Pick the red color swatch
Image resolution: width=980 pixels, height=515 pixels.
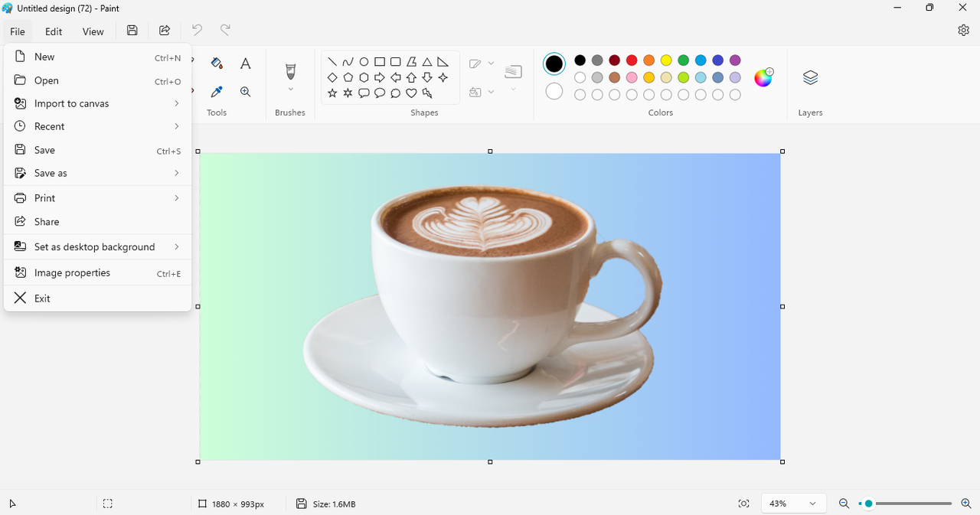pyautogui.click(x=632, y=60)
